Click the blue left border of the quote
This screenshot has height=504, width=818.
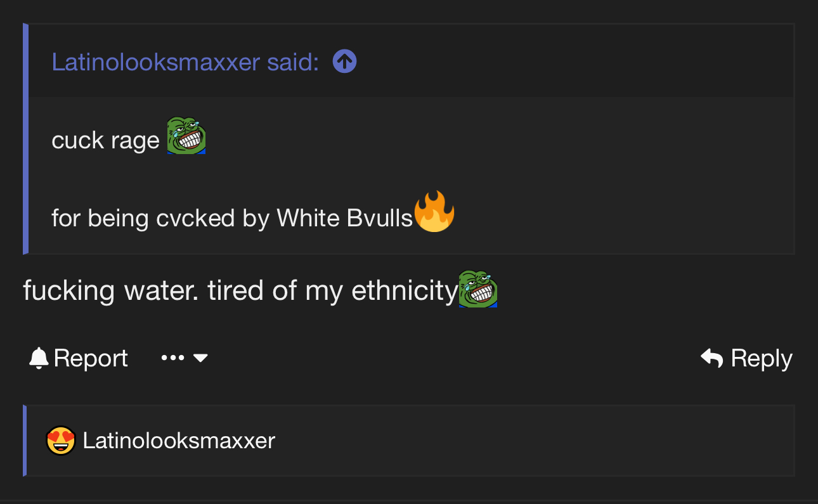26,139
